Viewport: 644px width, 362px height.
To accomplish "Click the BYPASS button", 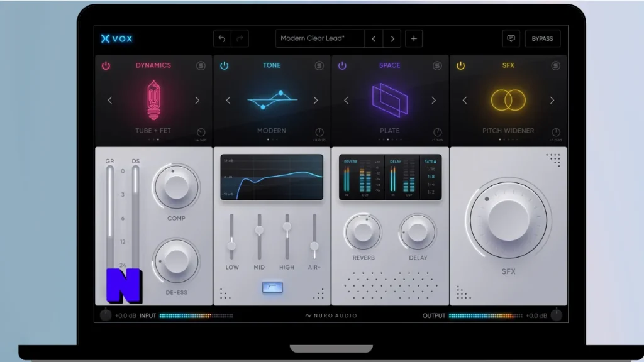I will click(543, 38).
